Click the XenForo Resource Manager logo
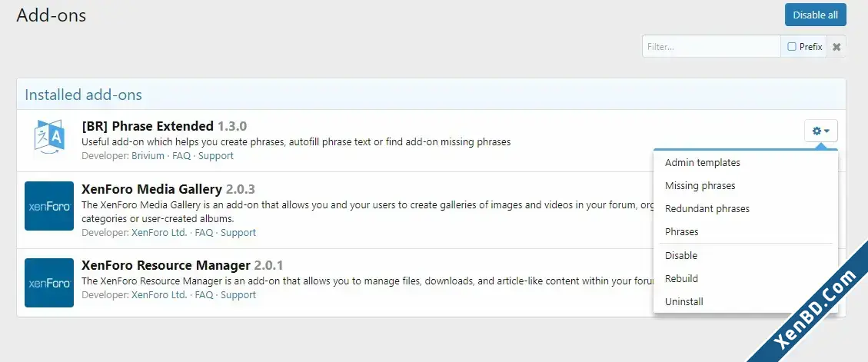Image resolution: width=868 pixels, height=362 pixels. [49, 283]
